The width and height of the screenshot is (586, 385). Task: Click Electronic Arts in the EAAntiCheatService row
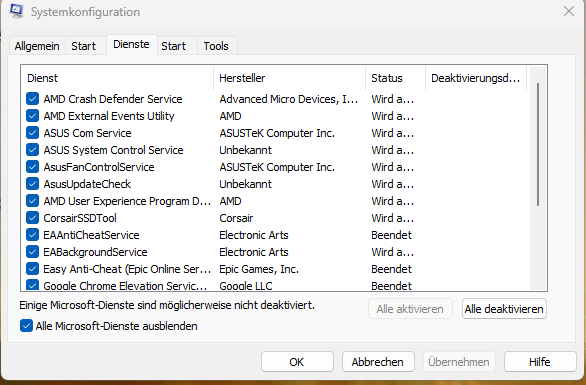click(x=254, y=235)
